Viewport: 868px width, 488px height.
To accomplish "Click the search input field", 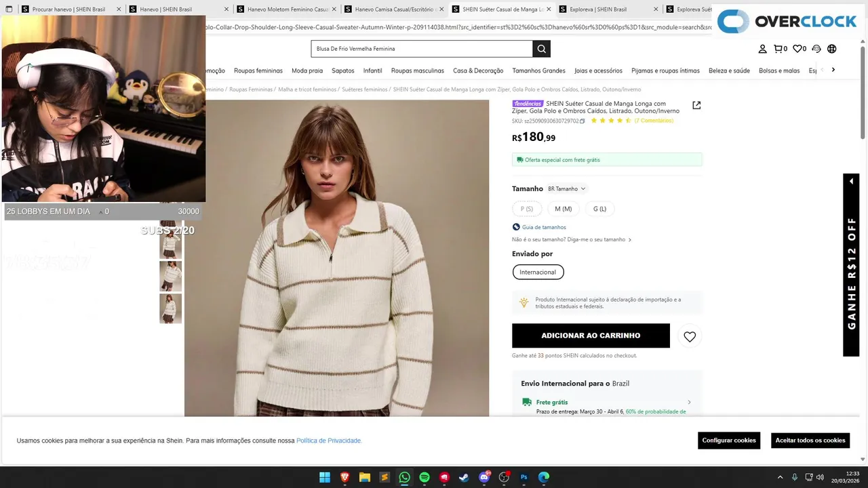I will point(422,49).
